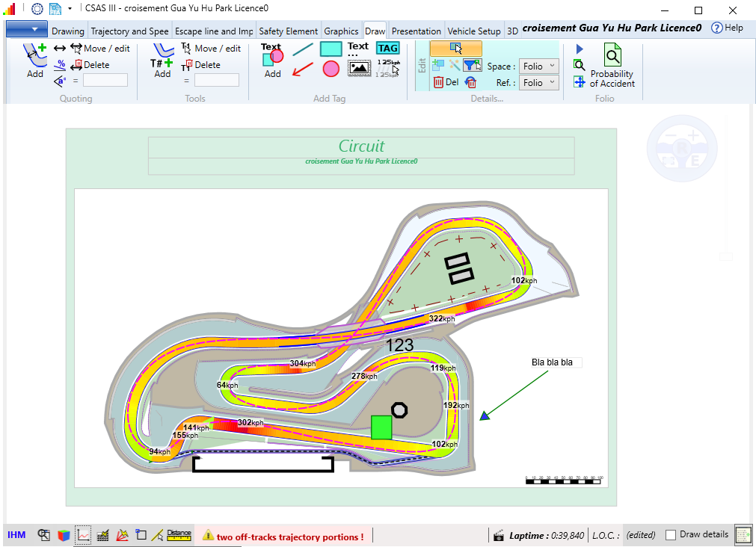This screenshot has height=547, width=756.
Task: Open the Ref. dropdown
Action: click(x=538, y=82)
